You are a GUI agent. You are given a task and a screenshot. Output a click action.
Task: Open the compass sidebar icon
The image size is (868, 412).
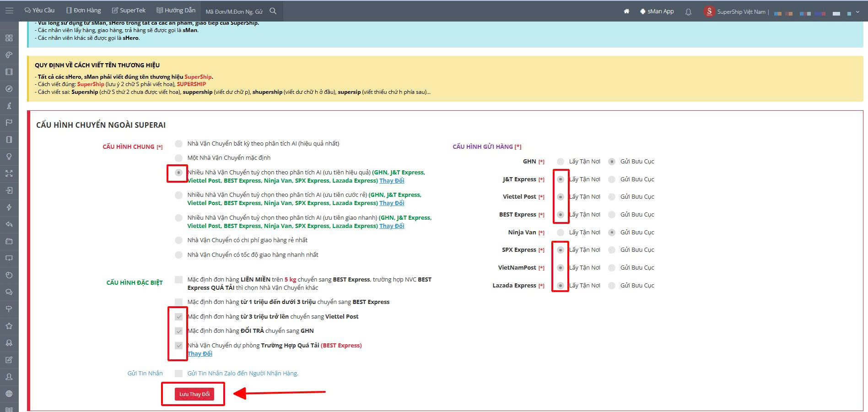[x=9, y=89]
